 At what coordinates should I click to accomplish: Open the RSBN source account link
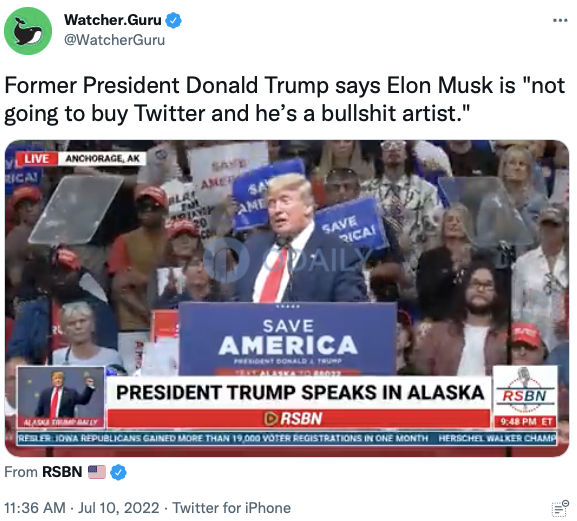[x=62, y=472]
